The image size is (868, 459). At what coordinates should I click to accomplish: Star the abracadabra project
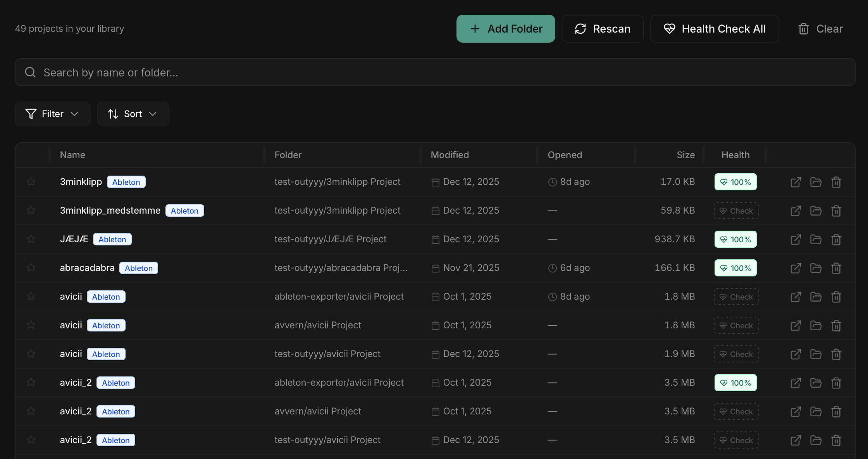point(31,267)
